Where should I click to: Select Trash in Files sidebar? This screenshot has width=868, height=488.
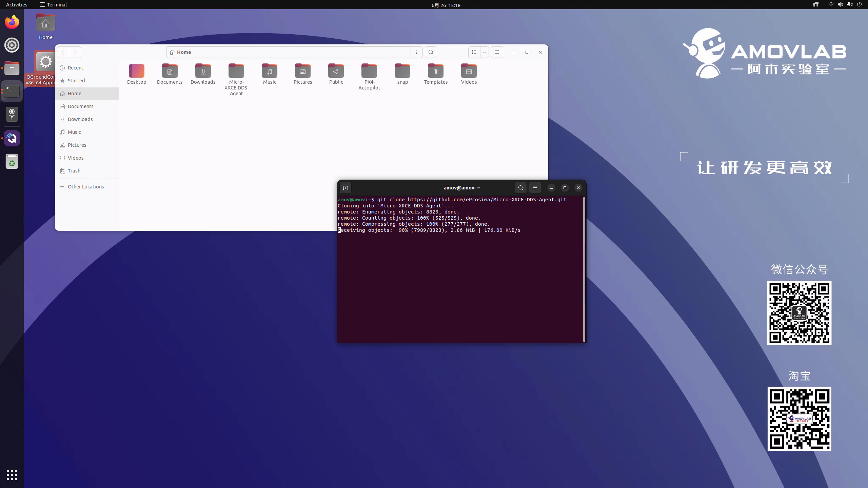click(x=87, y=171)
